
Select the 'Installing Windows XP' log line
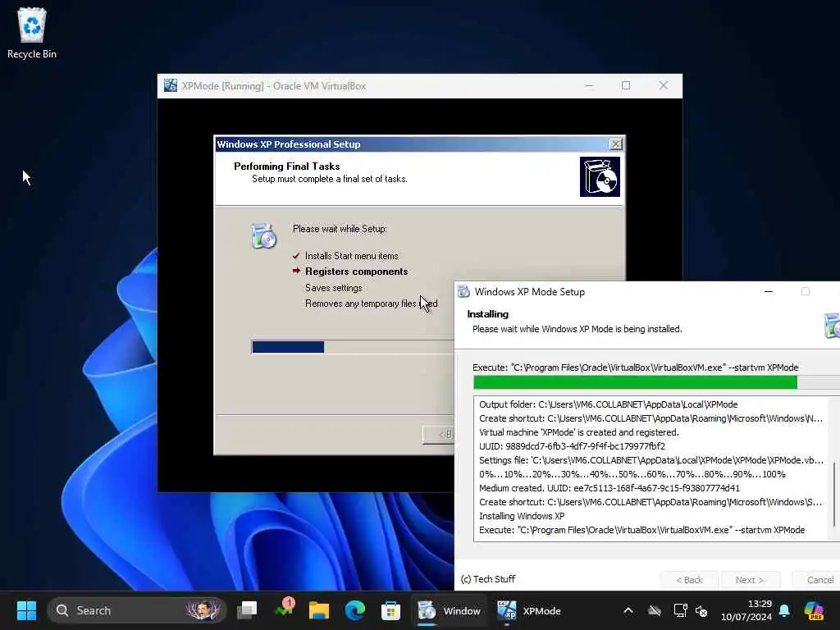click(x=522, y=516)
